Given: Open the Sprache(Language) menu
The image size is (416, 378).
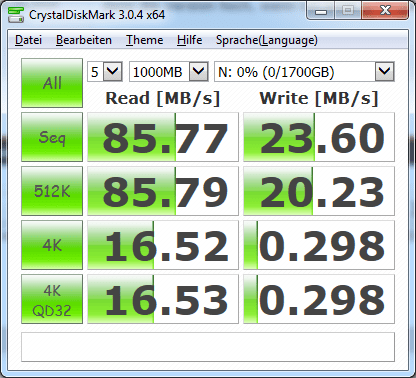Looking at the screenshot, I should point(267,40).
